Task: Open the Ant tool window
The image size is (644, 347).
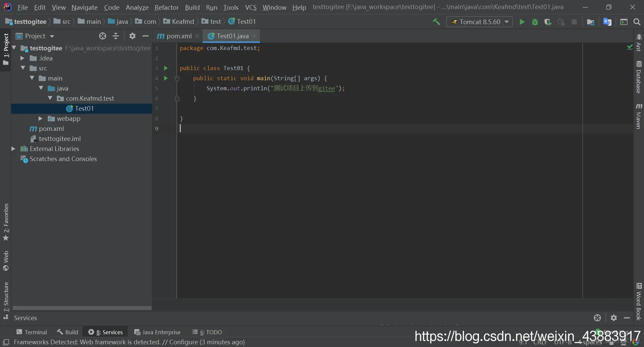Action: (x=639, y=43)
